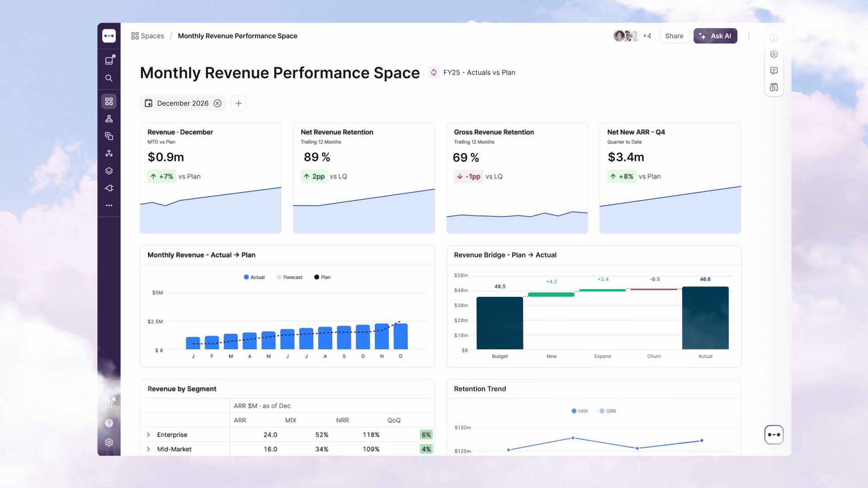
Task: Toggle the GRR legend in Retention Trend
Action: click(x=608, y=411)
